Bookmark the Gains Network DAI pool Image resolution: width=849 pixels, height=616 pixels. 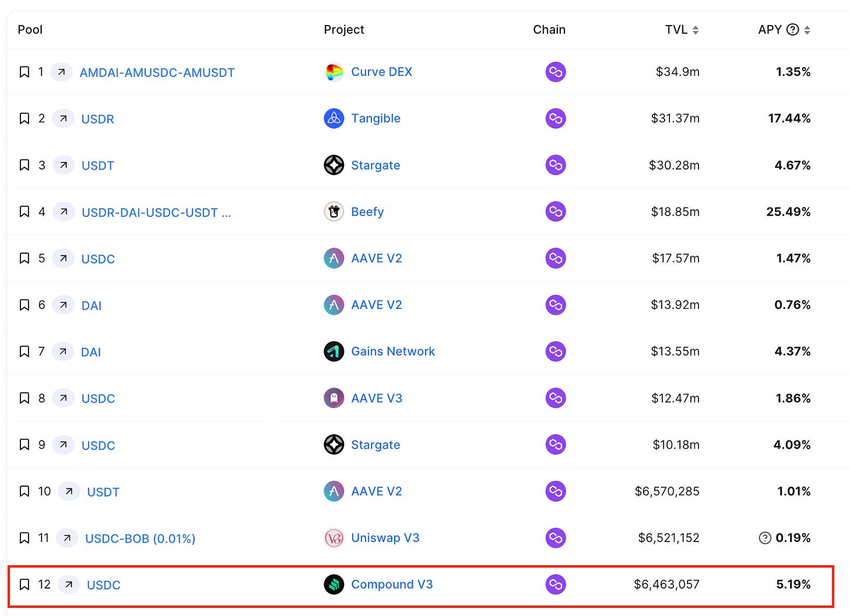(x=24, y=351)
